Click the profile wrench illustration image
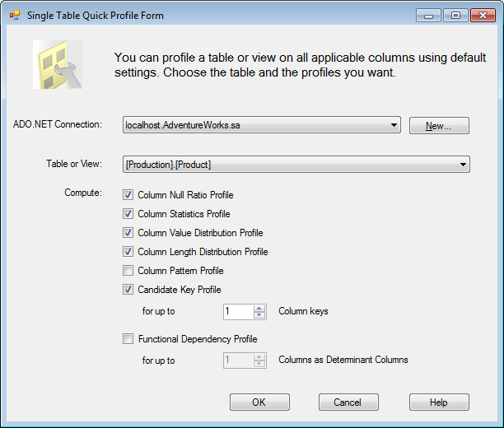504x428 pixels. click(58, 64)
